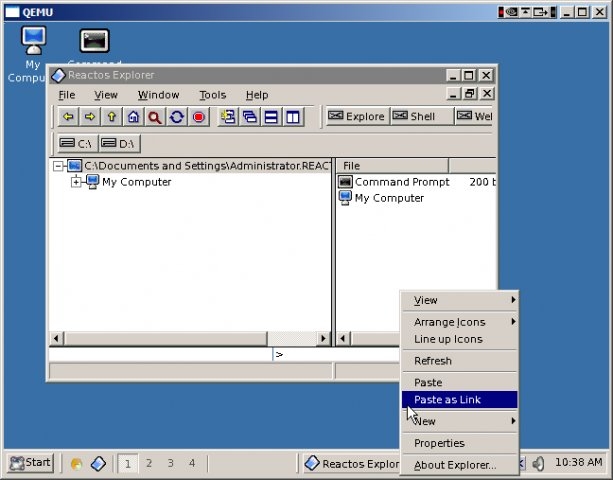Viewport: 613px width, 480px height.
Task: Refresh view using the circular arrows icon
Action: (177, 116)
